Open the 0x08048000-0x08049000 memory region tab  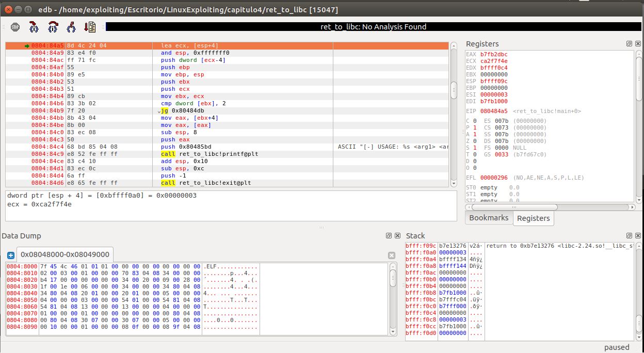click(x=66, y=254)
